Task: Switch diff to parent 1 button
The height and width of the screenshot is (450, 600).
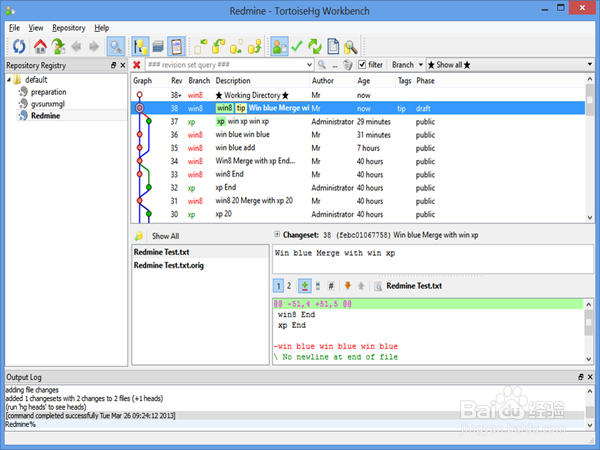Action: [x=279, y=286]
